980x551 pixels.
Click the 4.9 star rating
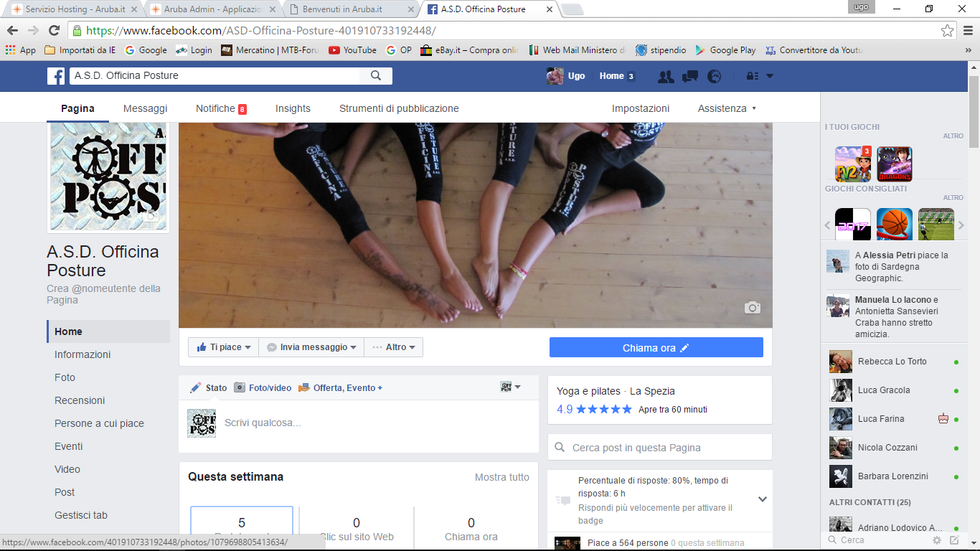594,410
